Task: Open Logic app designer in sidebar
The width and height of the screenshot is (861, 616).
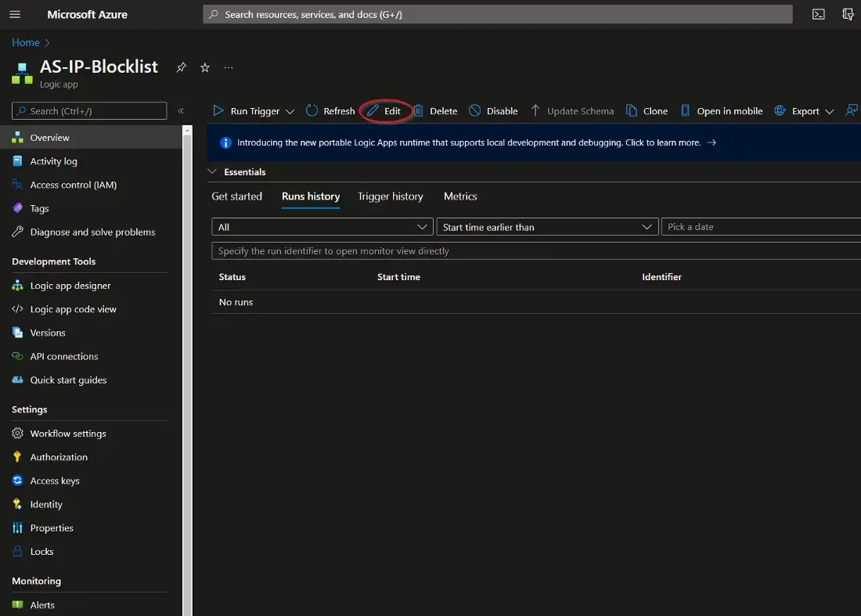Action: point(70,286)
